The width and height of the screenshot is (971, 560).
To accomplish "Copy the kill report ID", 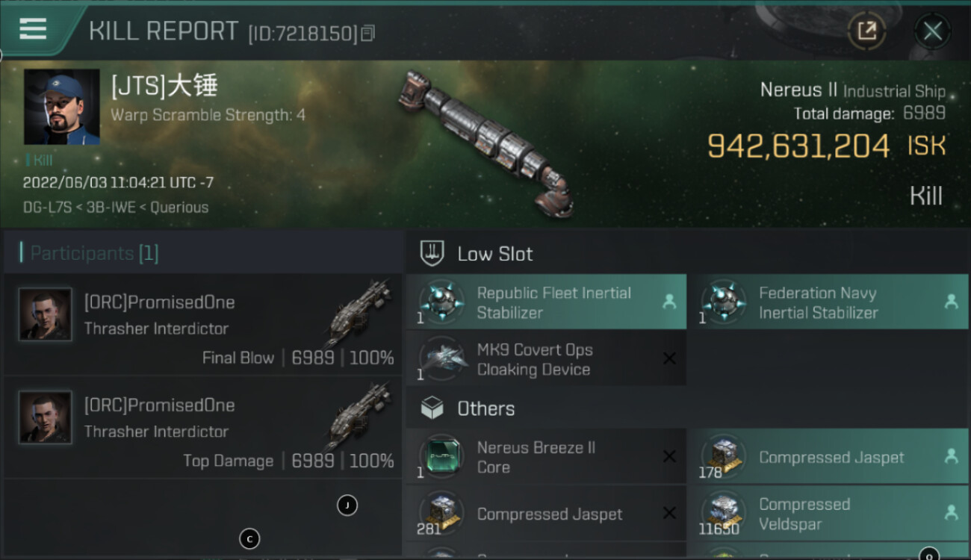I will pyautogui.click(x=367, y=34).
